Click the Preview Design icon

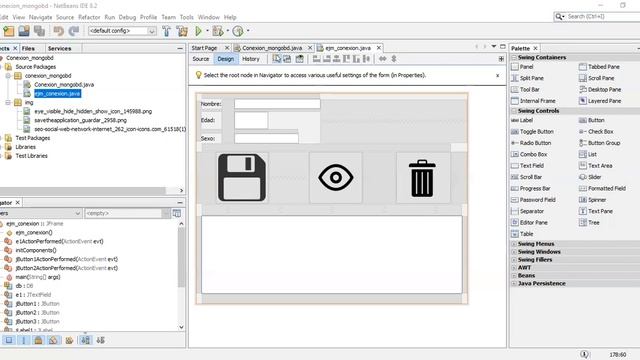[300, 59]
